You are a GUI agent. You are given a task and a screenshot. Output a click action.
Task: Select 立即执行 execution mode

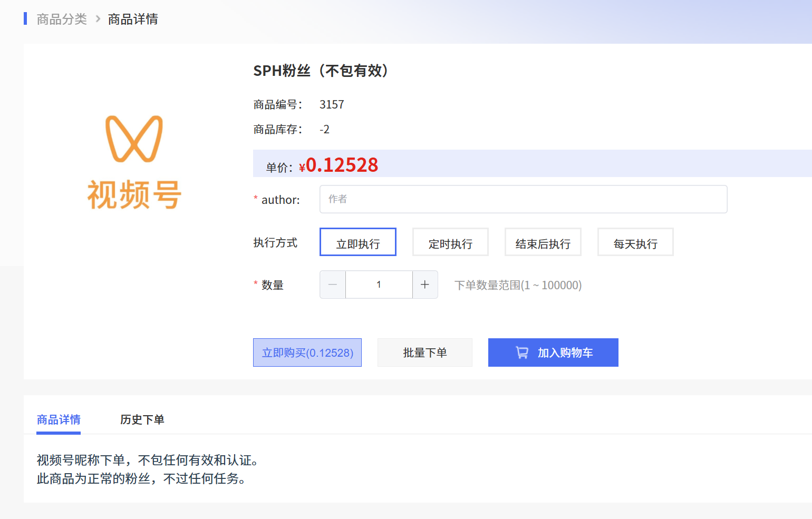358,242
